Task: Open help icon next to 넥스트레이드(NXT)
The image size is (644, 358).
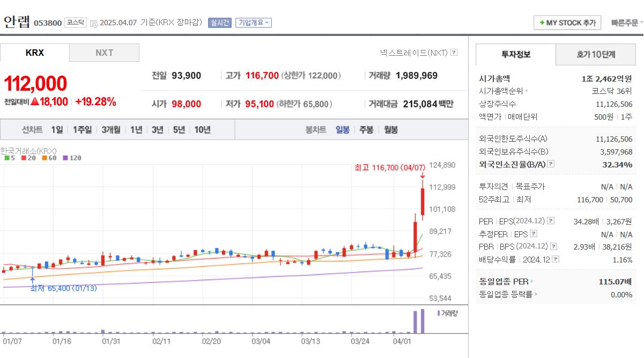Action: (x=454, y=53)
